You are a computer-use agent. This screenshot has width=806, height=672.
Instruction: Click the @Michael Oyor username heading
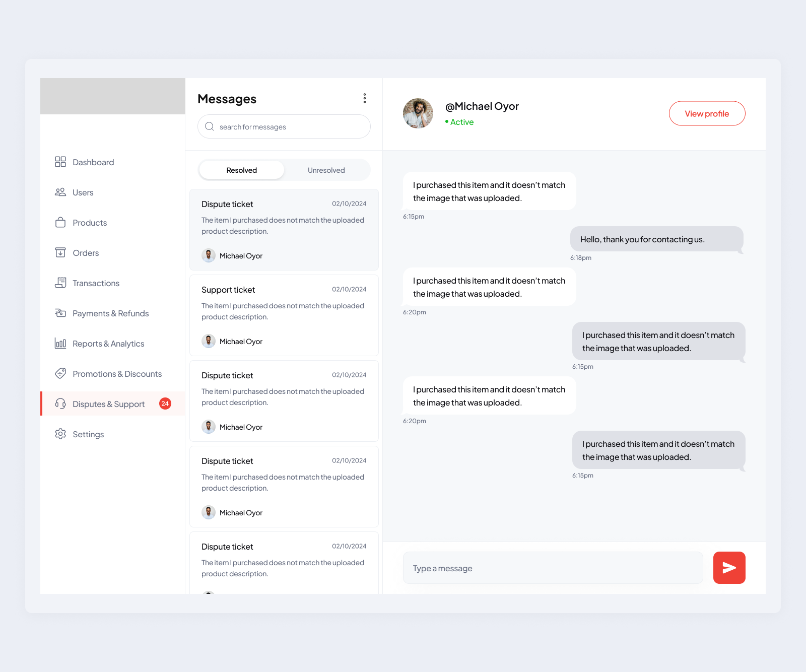click(482, 106)
